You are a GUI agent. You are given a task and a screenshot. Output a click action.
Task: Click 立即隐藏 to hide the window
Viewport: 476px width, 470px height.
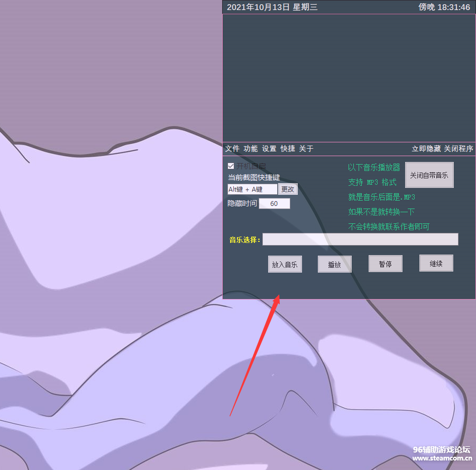(426, 149)
